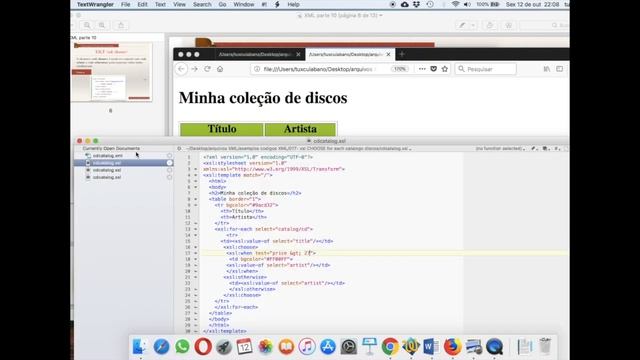
Task: Click the Firefox forward arrow button
Action: point(194,69)
